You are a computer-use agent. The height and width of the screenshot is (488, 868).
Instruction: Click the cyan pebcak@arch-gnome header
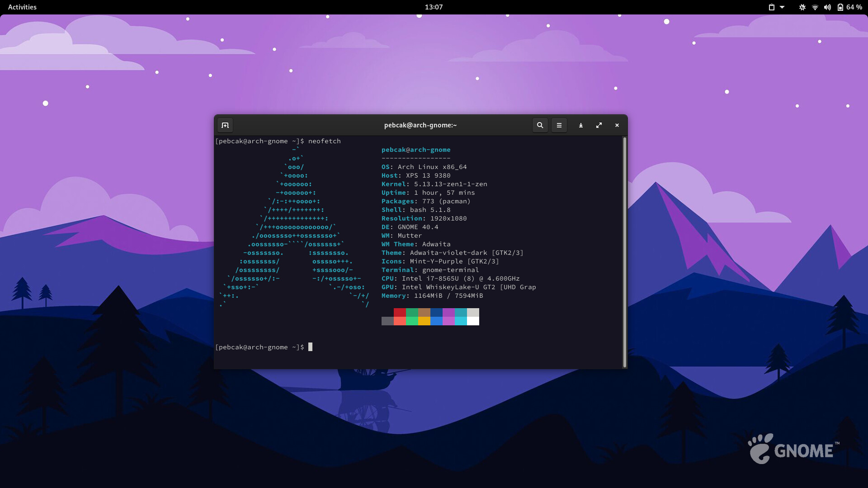coord(416,150)
